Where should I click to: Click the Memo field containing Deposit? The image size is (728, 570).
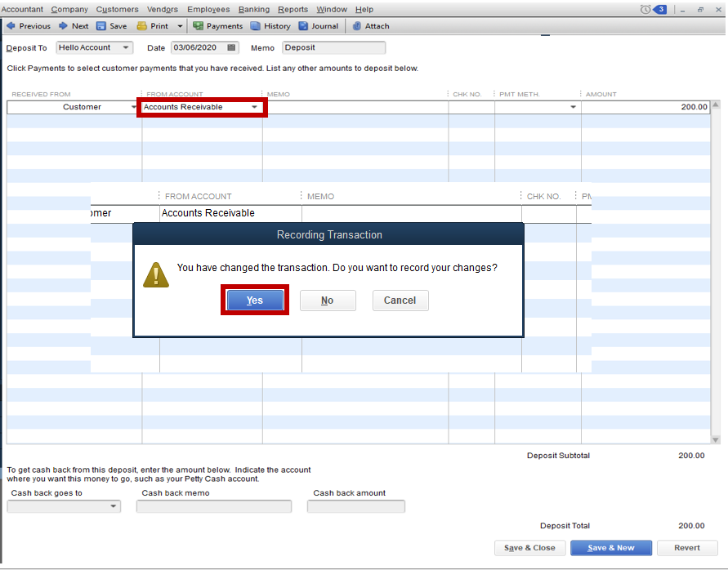click(x=334, y=47)
